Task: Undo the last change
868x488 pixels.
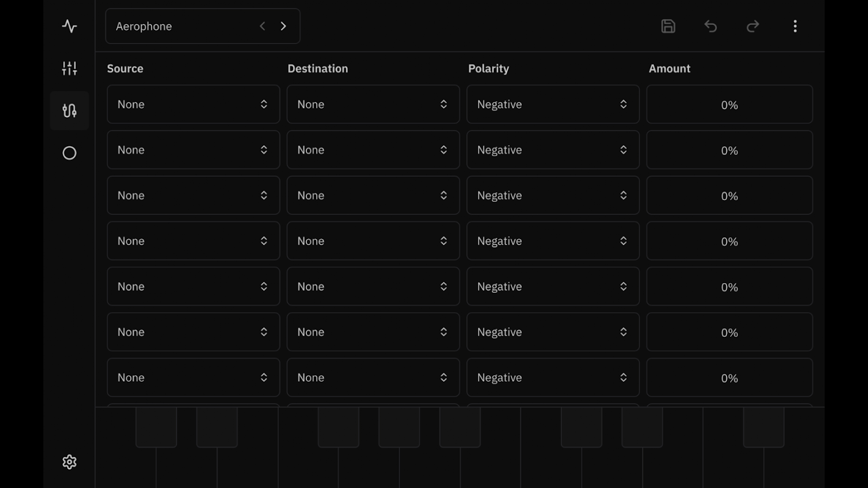Action: click(x=711, y=26)
